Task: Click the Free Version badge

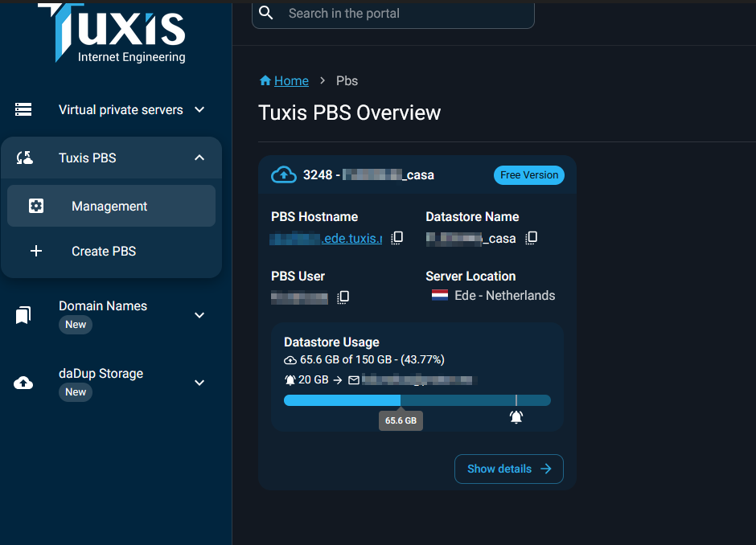Action: [x=529, y=175]
